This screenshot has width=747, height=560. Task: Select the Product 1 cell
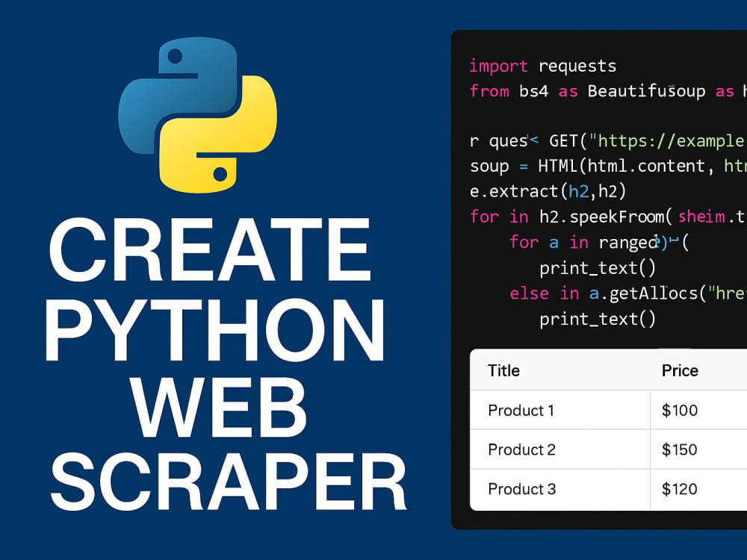tap(560, 410)
